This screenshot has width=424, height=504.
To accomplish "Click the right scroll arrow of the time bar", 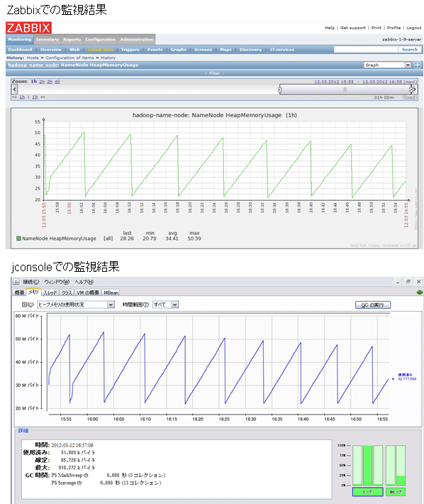I will pos(414,89).
